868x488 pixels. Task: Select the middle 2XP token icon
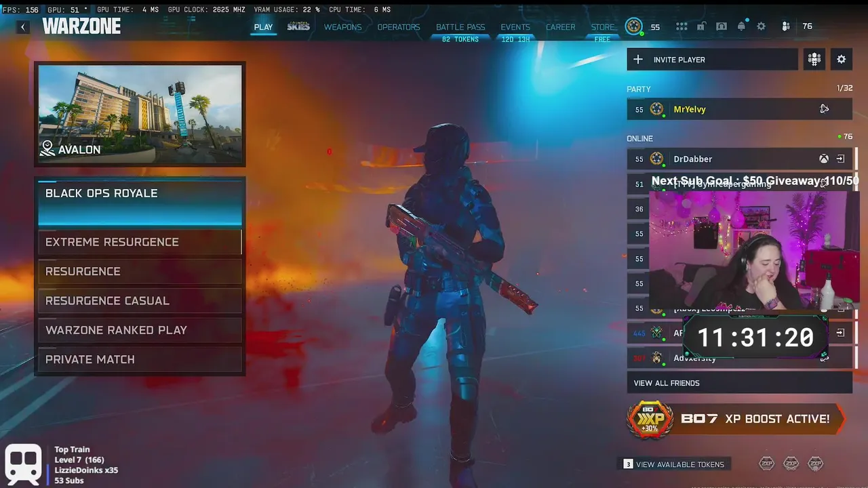point(791,464)
